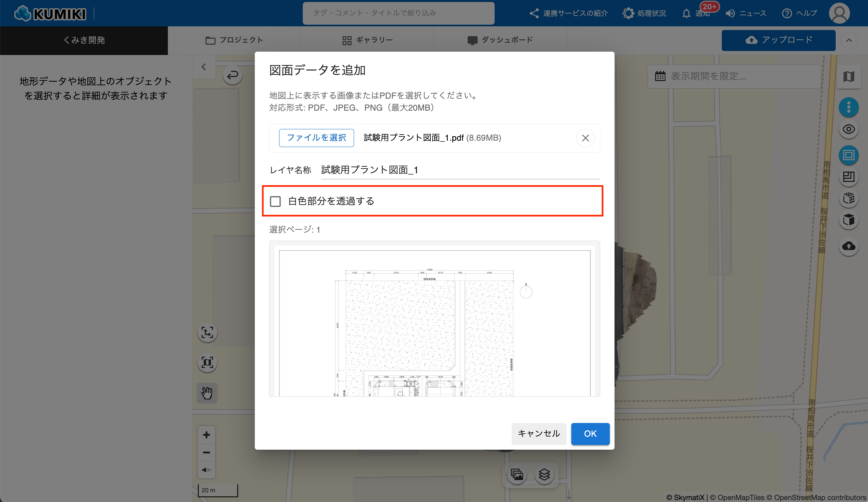This screenshot has height=502, width=868.
Task: Click the OK button in dialog
Action: pos(590,434)
